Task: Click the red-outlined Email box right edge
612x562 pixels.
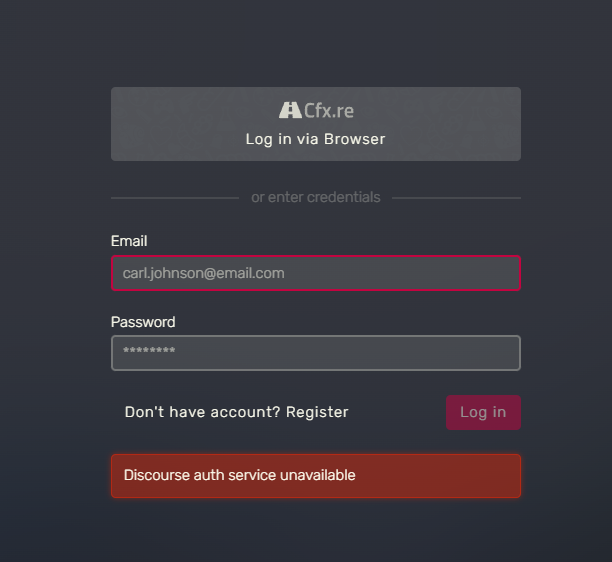Action: pyautogui.click(x=519, y=273)
